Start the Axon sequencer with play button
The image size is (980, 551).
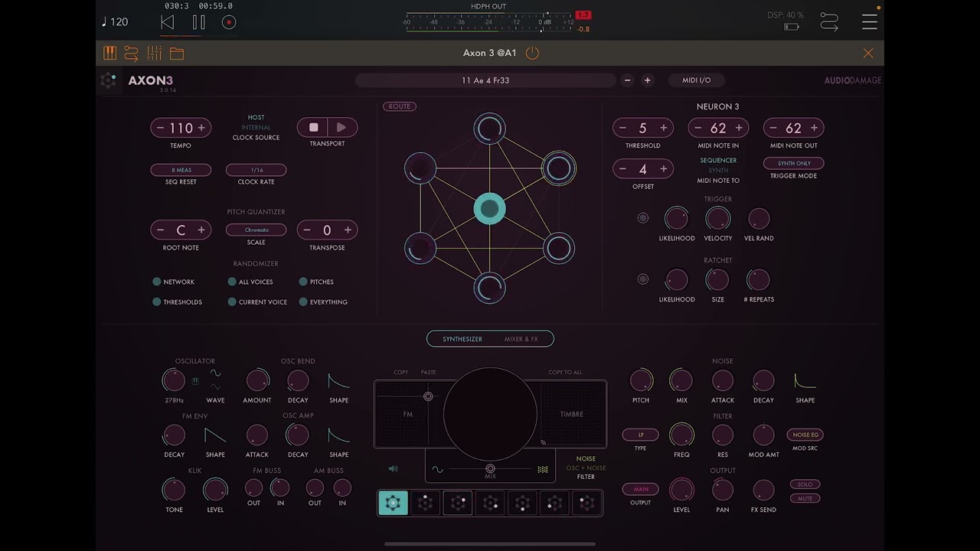[x=341, y=128]
